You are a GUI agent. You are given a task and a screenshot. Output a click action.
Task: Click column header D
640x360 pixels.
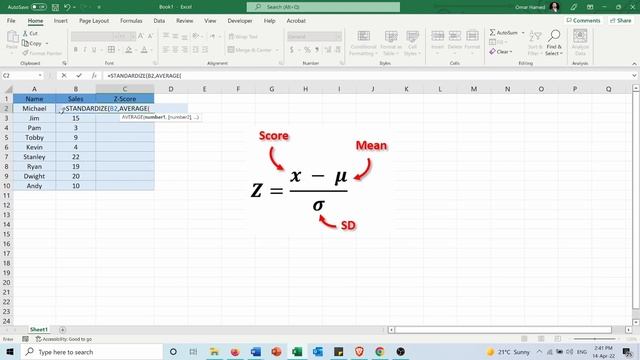pyautogui.click(x=171, y=89)
